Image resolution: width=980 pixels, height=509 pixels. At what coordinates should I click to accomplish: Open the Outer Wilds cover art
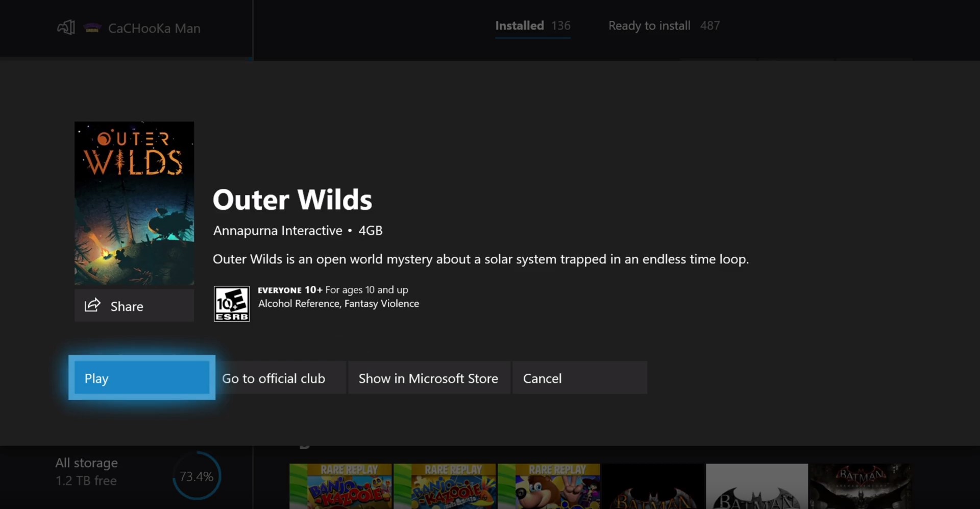[x=134, y=203]
